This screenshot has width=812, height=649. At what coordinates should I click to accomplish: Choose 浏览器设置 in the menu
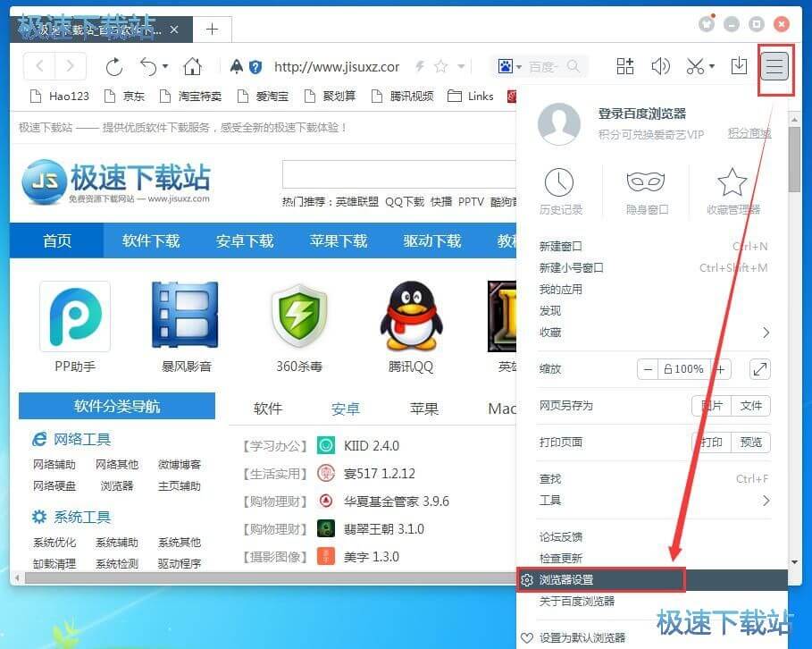point(652,579)
